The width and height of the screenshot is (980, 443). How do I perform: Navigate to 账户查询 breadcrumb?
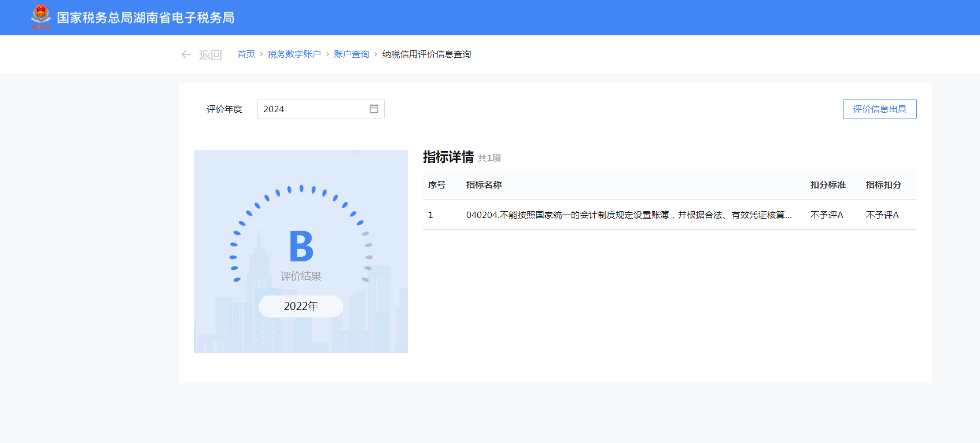[x=351, y=54]
